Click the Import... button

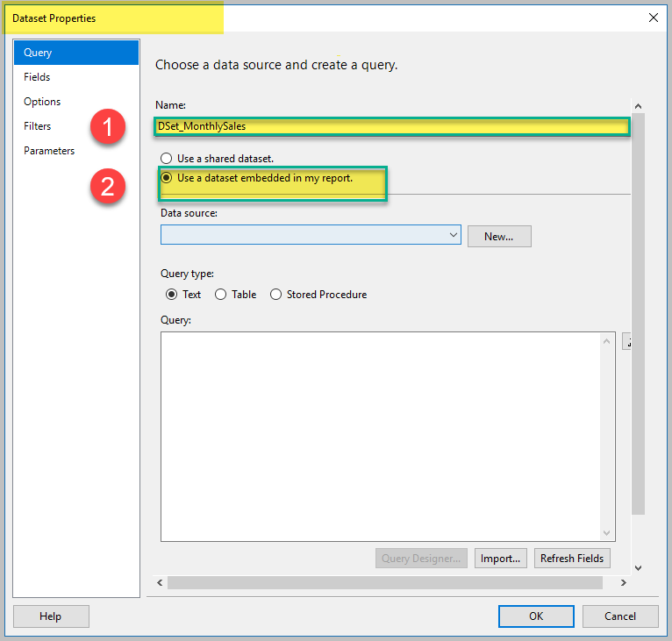[501, 559]
